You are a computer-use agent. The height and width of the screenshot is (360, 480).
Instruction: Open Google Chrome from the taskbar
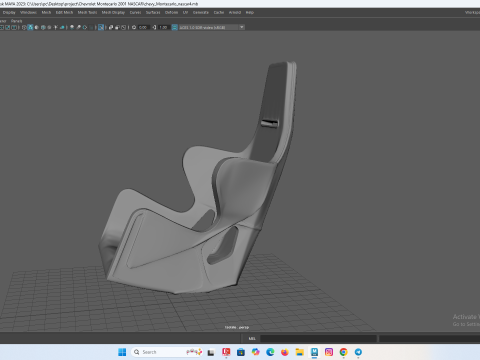344,352
